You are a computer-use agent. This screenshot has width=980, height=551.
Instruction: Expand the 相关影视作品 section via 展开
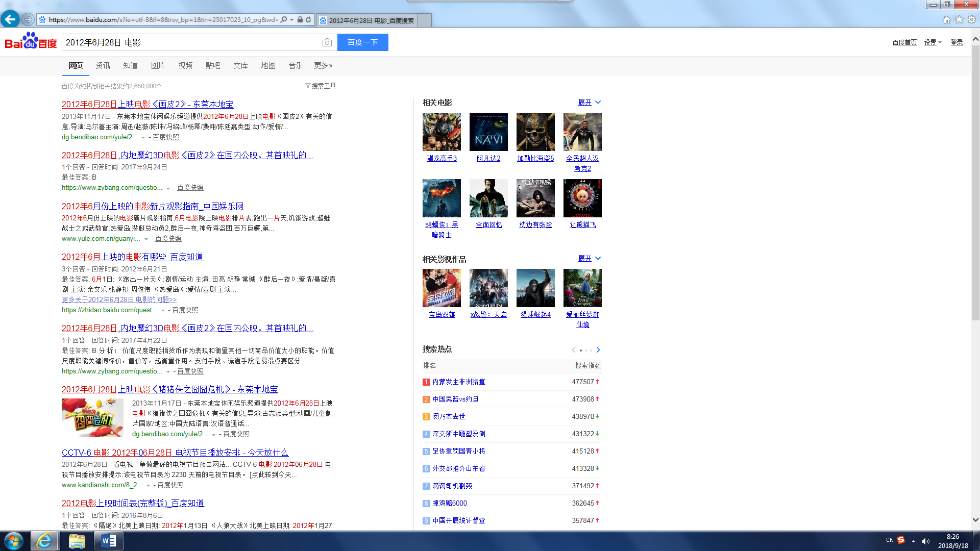[x=589, y=258]
